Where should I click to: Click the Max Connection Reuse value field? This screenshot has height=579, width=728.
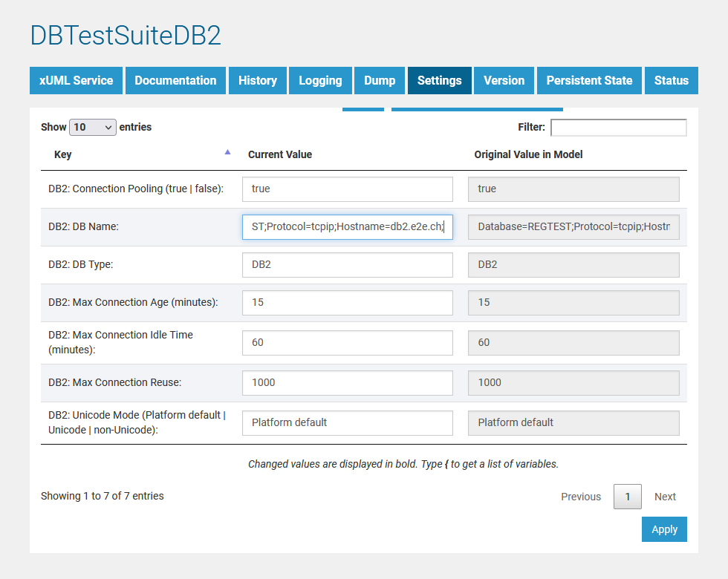pyautogui.click(x=347, y=382)
